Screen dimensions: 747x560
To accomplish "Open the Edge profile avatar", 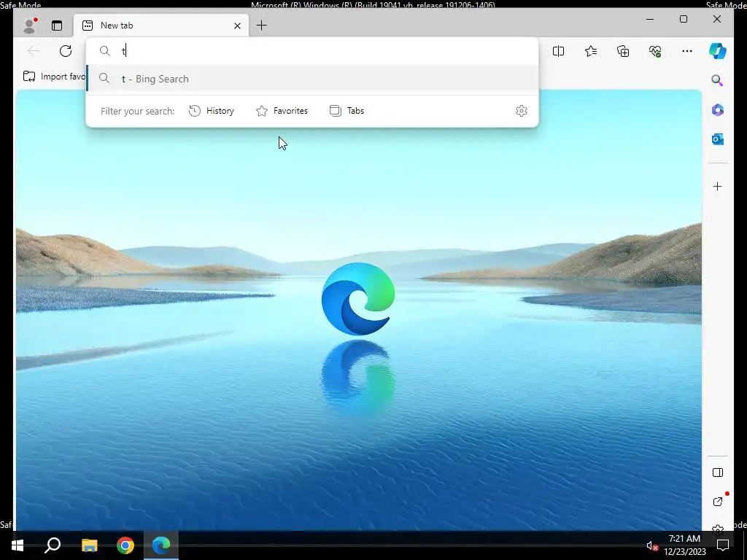I will [x=30, y=26].
